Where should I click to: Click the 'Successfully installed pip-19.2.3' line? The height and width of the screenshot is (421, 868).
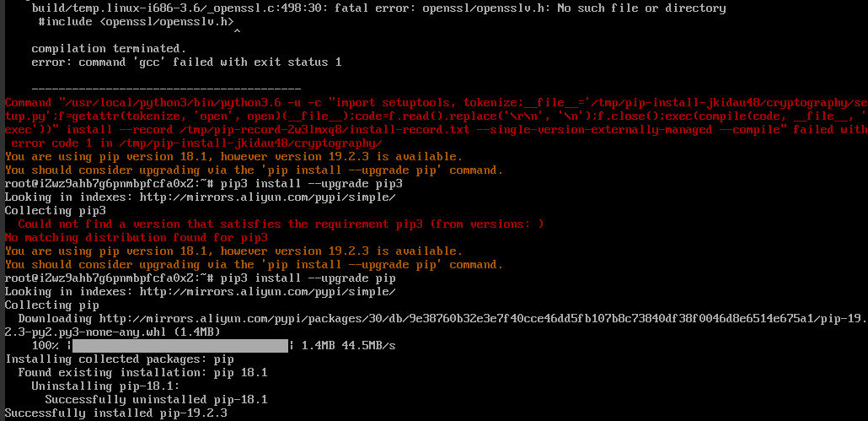point(116,413)
